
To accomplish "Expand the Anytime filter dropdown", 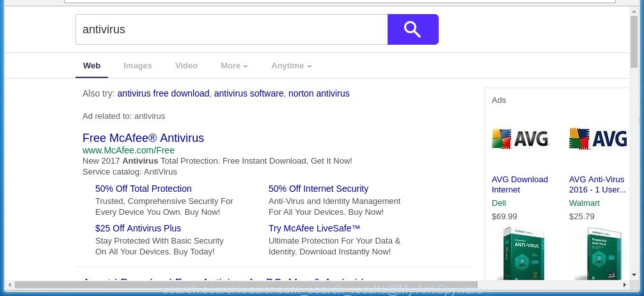I will [291, 66].
